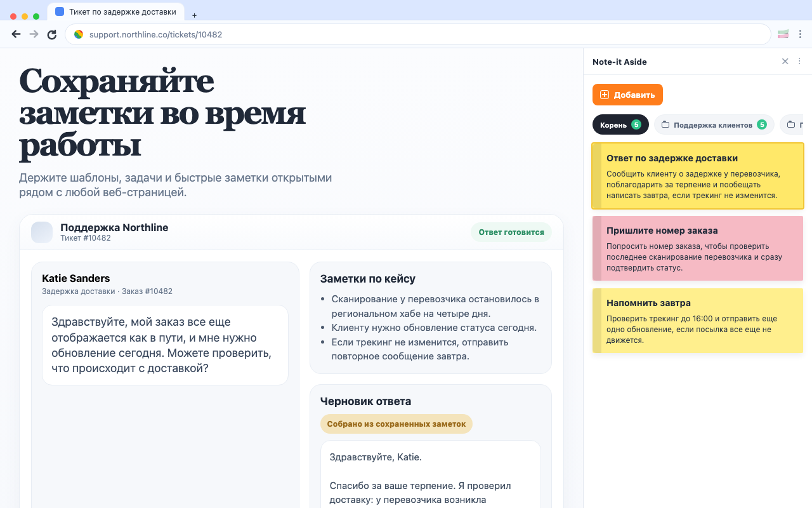Image resolution: width=812 pixels, height=508 pixels.
Task: Click the browser back arrow
Action: point(15,34)
